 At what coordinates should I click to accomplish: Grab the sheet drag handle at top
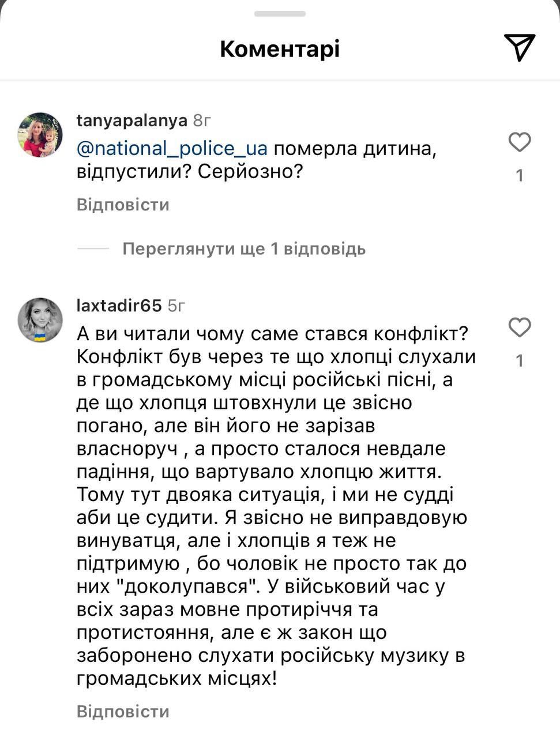tap(280, 13)
